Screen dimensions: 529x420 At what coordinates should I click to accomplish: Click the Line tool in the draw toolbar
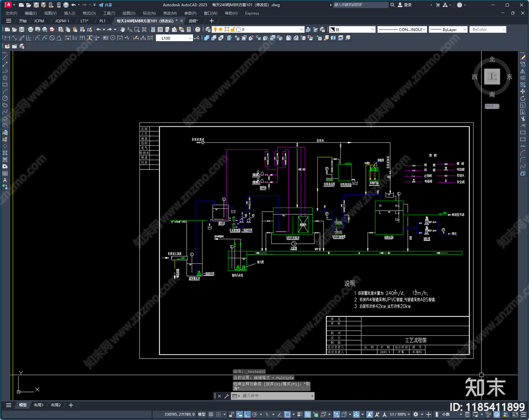tap(5, 57)
